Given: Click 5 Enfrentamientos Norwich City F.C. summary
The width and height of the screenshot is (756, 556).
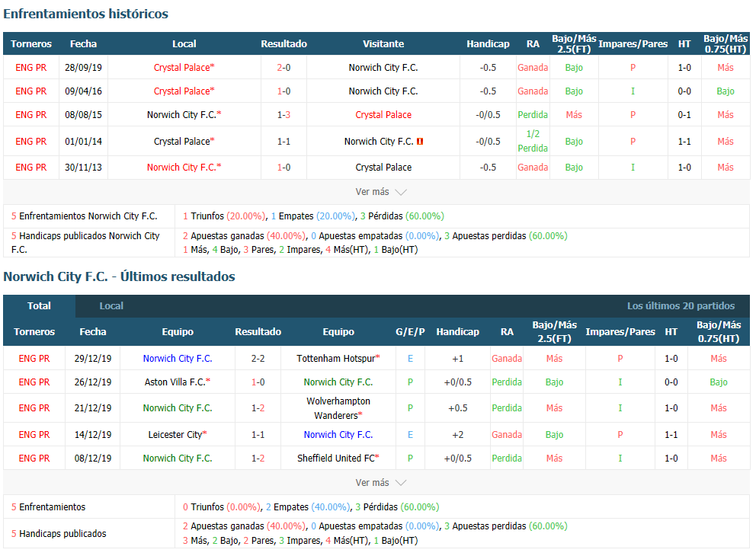Looking at the screenshot, I should coord(85,216).
